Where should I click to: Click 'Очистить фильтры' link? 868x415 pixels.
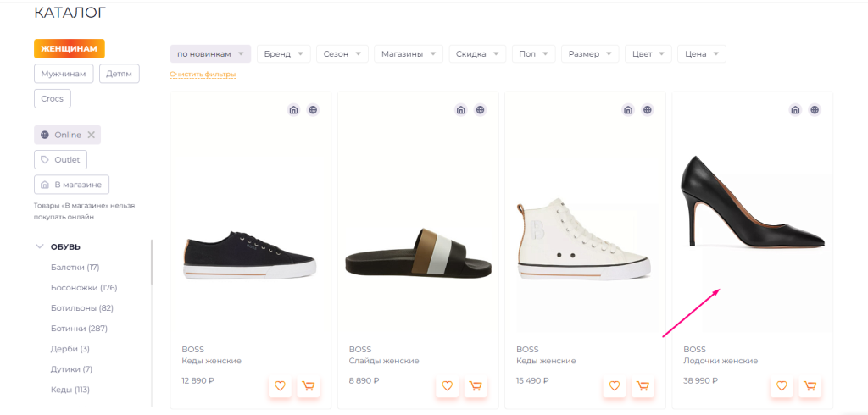click(x=203, y=75)
